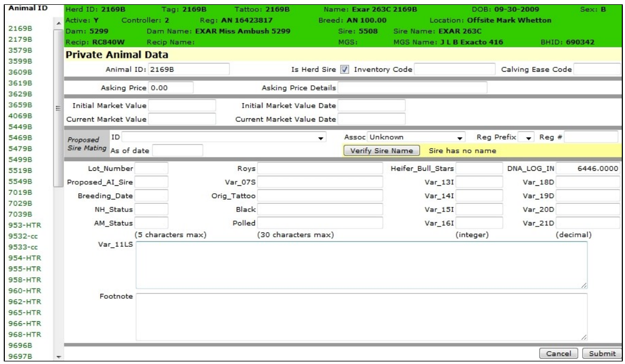625x364 pixels.
Task: Select animal 2169B in the list
Action: [x=20, y=28]
